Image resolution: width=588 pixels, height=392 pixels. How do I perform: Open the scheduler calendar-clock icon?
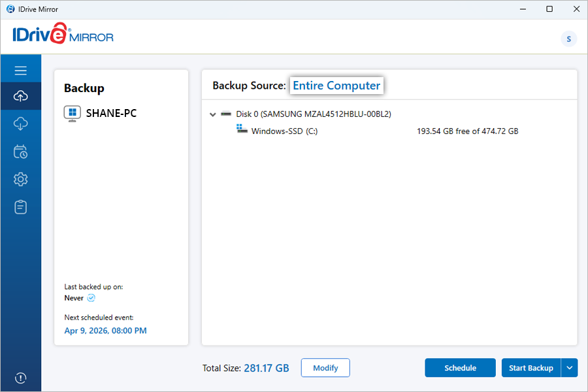(20, 152)
